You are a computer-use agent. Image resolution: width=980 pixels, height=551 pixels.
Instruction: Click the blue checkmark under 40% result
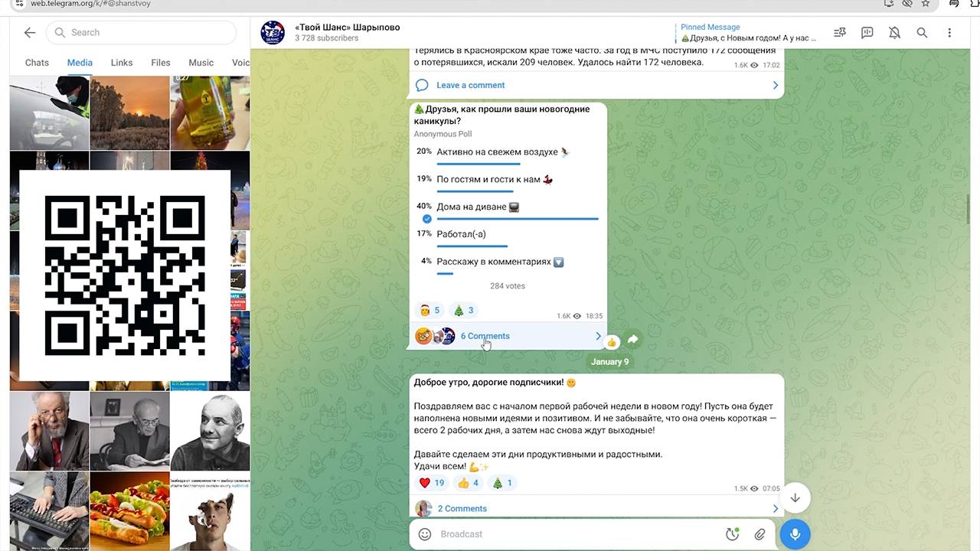(427, 219)
